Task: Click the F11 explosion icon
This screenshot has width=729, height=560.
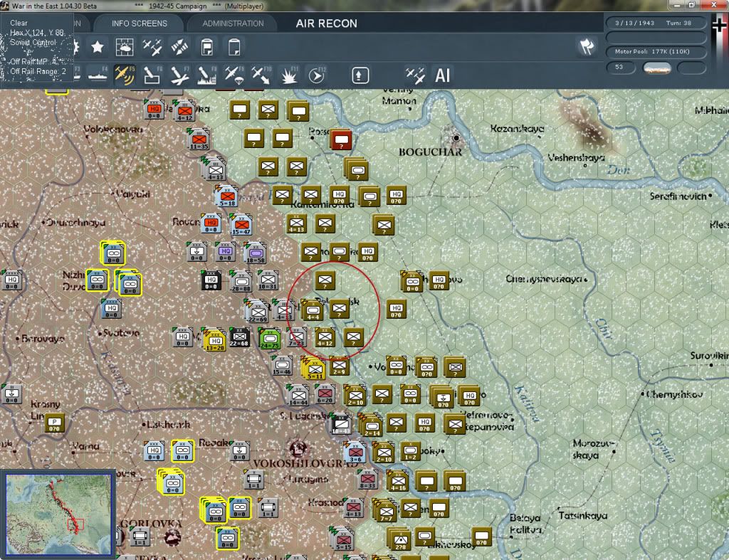Action: point(289,75)
